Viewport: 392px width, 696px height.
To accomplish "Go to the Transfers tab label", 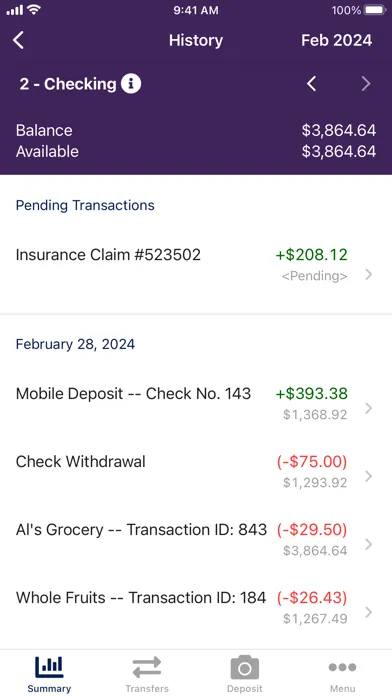I will (147, 689).
